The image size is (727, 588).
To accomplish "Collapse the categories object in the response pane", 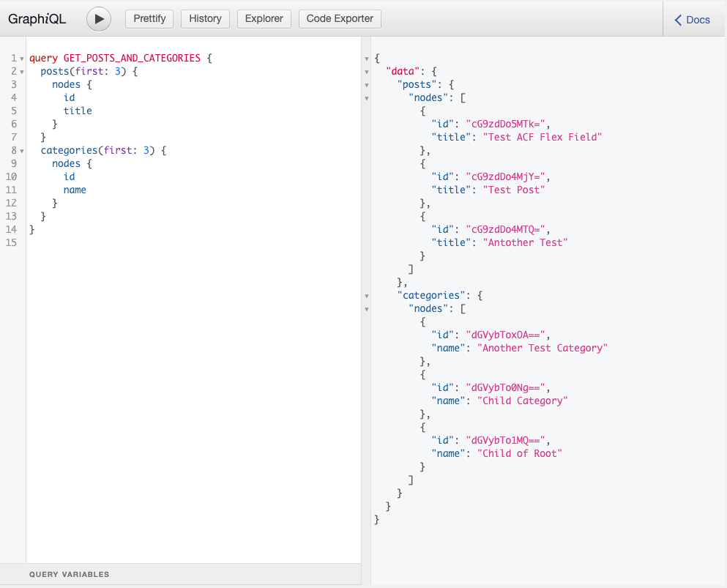I will pyautogui.click(x=366, y=296).
